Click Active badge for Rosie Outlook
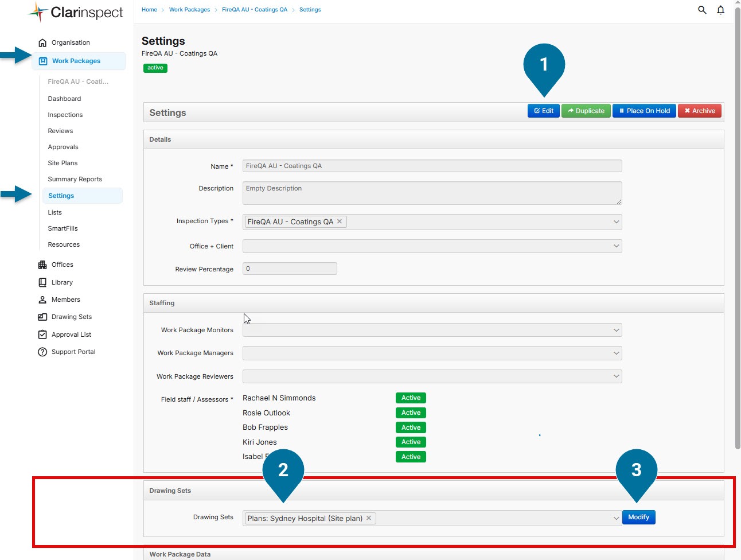 pos(411,413)
